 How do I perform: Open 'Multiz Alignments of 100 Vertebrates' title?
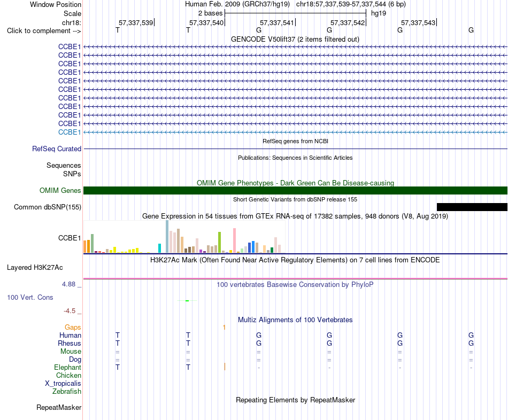295,320
